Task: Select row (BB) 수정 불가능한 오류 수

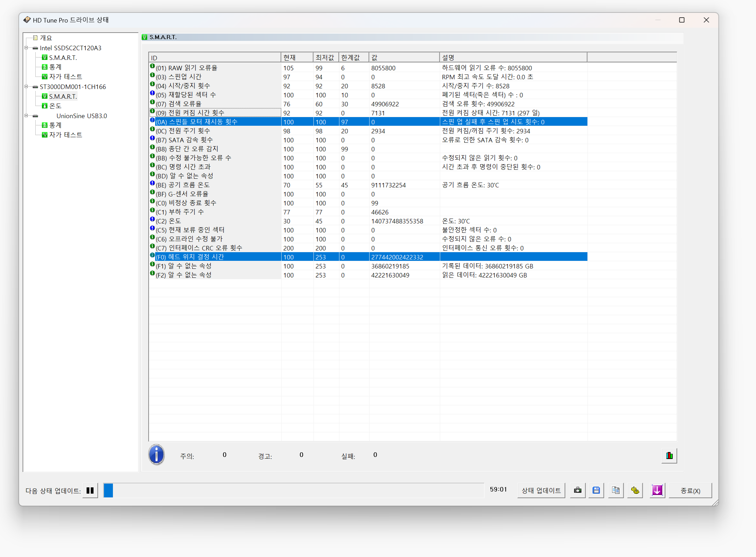Action: 368,158
